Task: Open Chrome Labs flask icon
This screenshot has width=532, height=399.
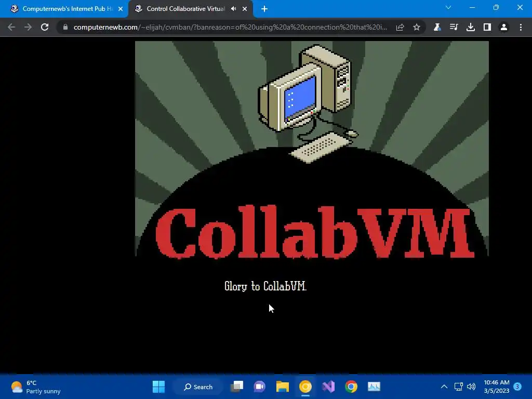Action: tap(437, 27)
